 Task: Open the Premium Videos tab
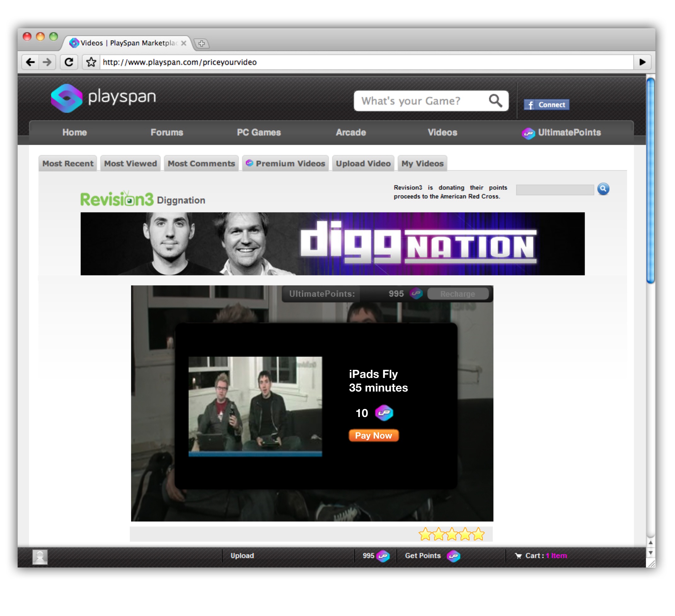point(286,164)
